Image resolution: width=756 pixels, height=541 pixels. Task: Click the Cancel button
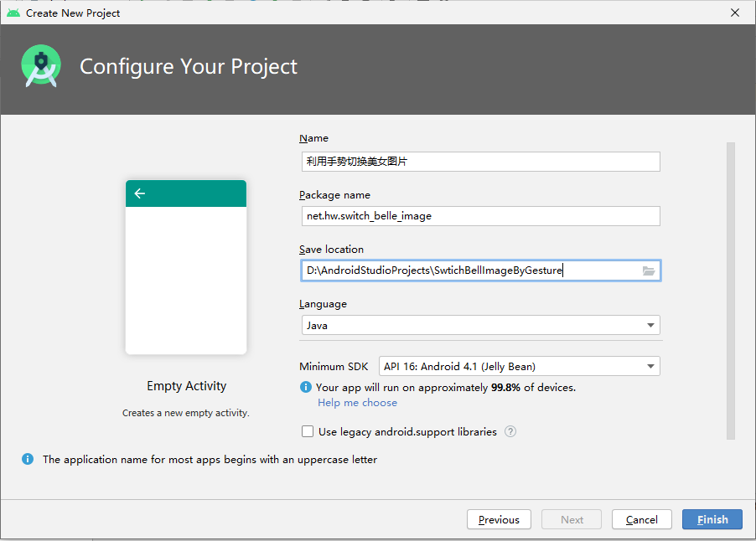[x=642, y=519]
